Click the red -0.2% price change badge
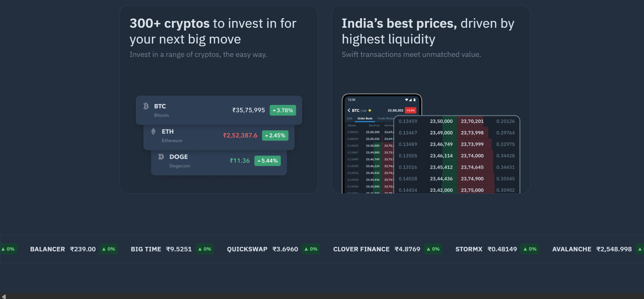644x299 pixels. [410, 110]
